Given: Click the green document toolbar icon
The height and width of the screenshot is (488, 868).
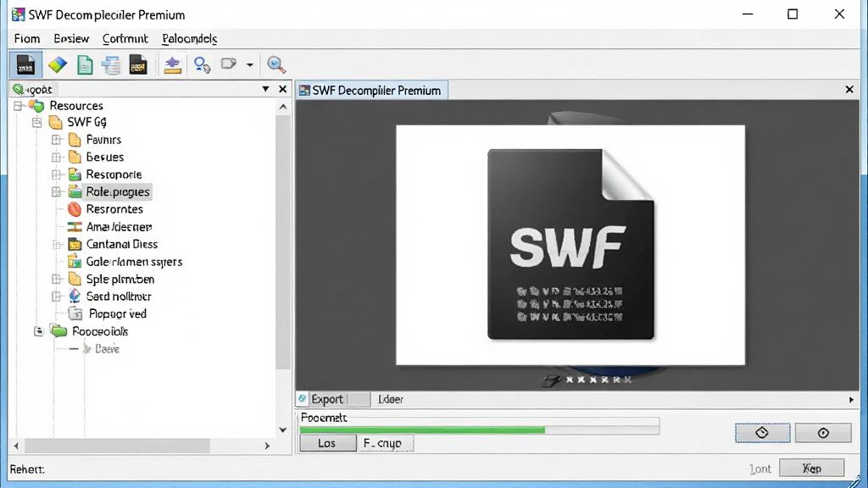Looking at the screenshot, I should click(x=85, y=64).
